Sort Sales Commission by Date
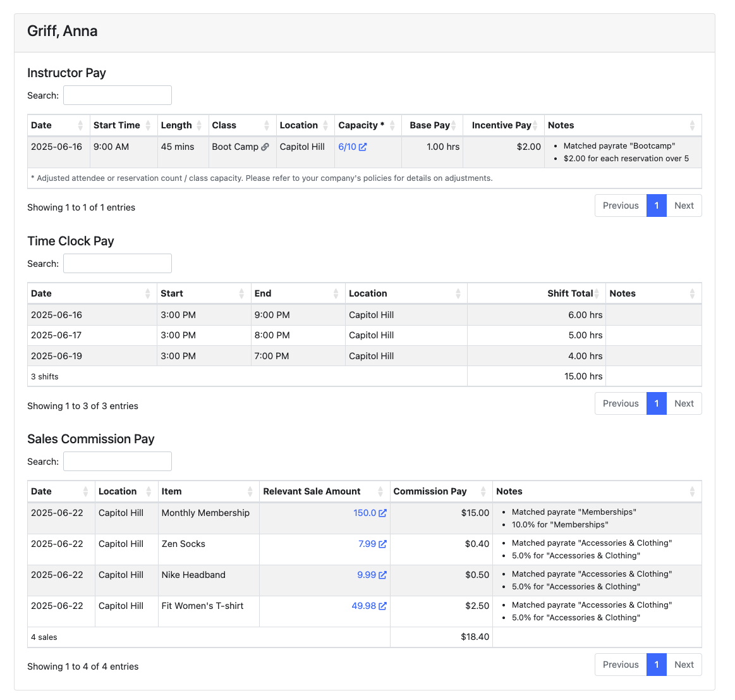Screen dimensions: 735x700 pos(61,492)
